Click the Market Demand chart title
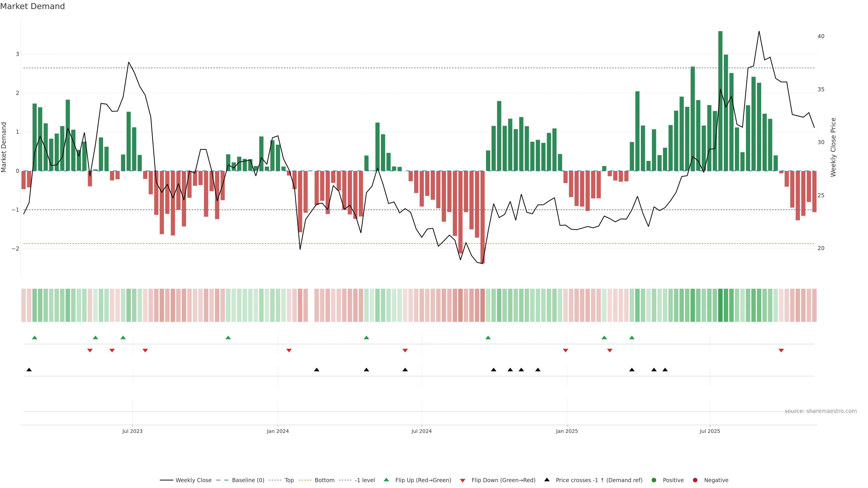The width and height of the screenshot is (868, 488). point(32,6)
